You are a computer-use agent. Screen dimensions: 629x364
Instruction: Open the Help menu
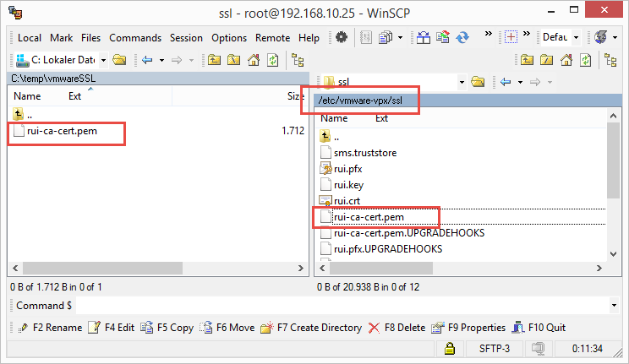[x=309, y=38]
